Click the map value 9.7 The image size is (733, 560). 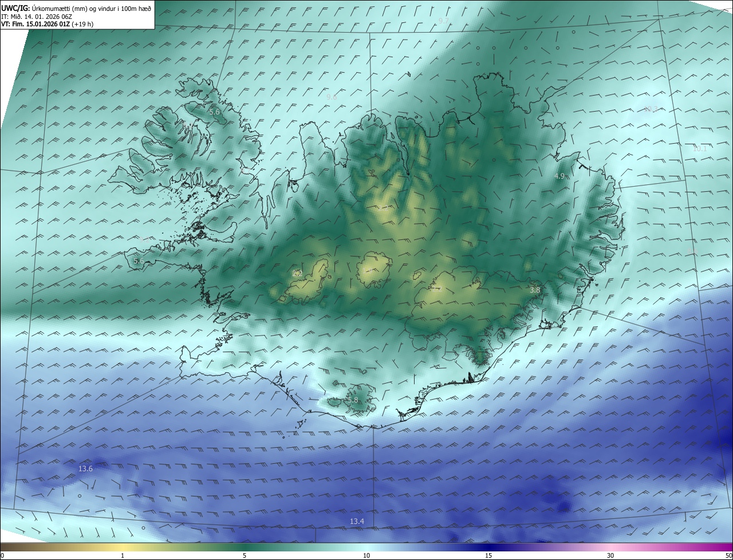tap(443, 21)
